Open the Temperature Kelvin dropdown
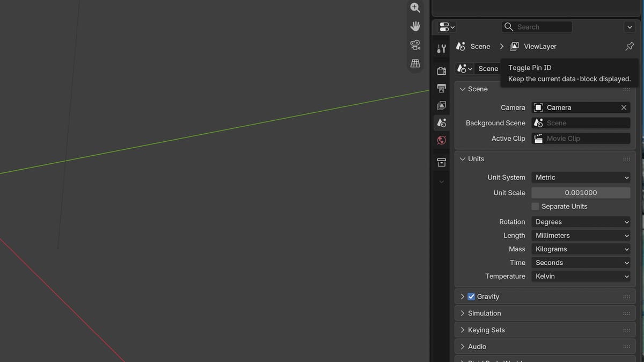 pos(581,276)
